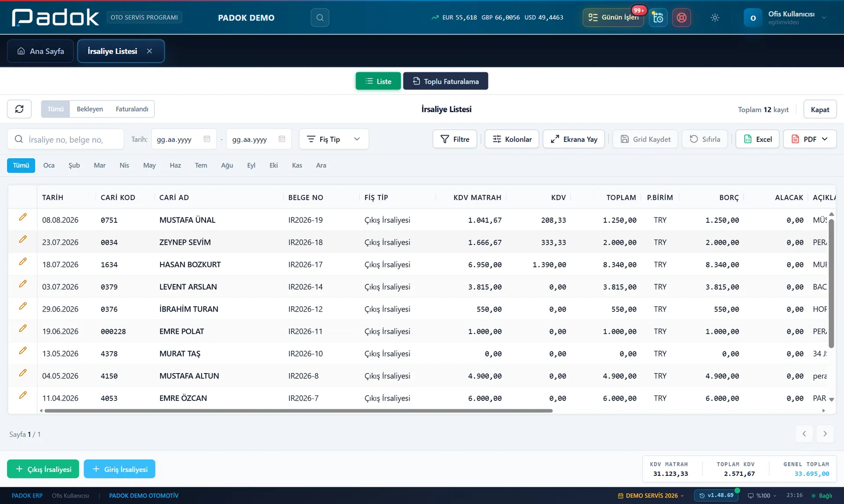Edit the MURAT TAŞ row pencil icon

click(x=23, y=351)
